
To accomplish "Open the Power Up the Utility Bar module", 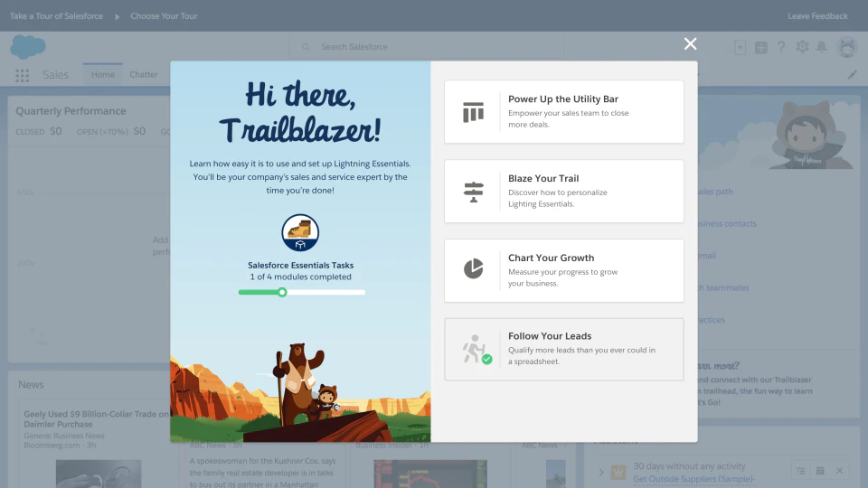I will 563,112.
